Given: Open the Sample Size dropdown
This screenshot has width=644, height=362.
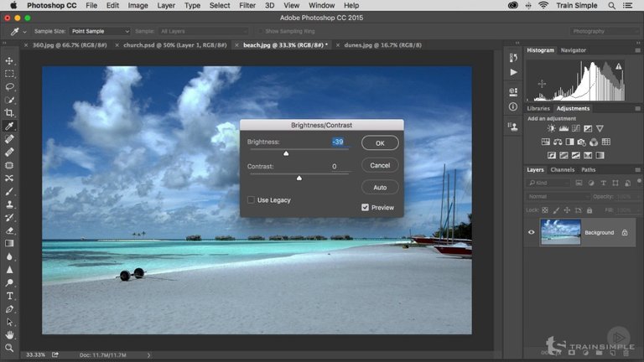Looking at the screenshot, I should (x=100, y=31).
